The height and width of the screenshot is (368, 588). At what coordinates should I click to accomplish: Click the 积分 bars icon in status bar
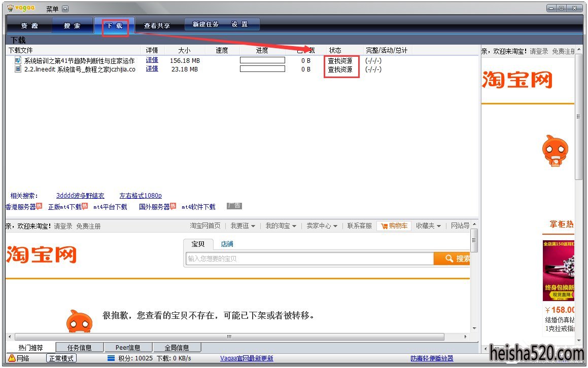coord(111,358)
